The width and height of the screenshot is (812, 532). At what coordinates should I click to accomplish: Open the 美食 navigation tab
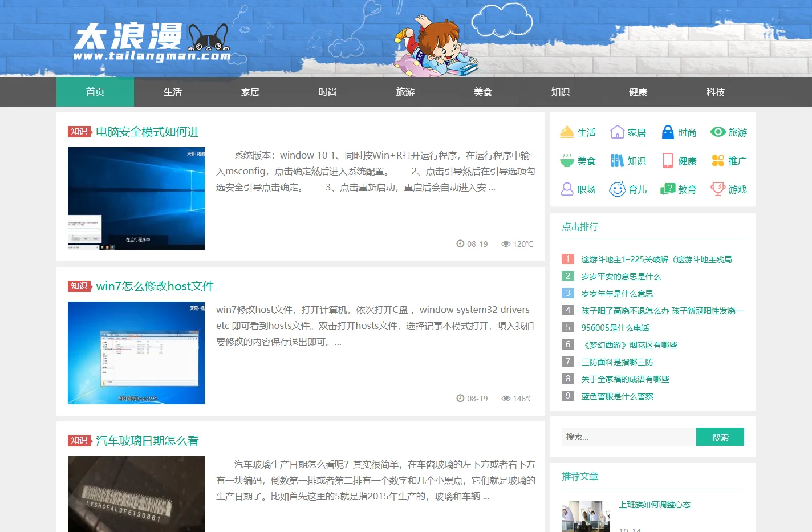click(x=483, y=92)
